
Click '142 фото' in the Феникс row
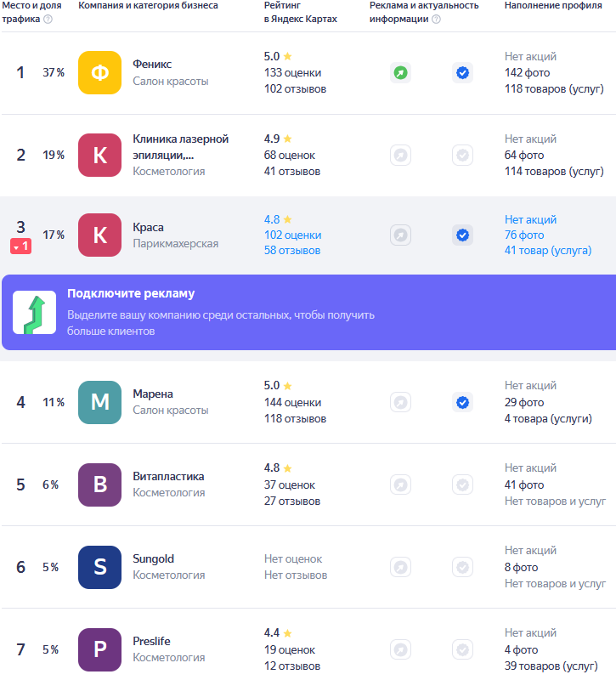coord(527,72)
